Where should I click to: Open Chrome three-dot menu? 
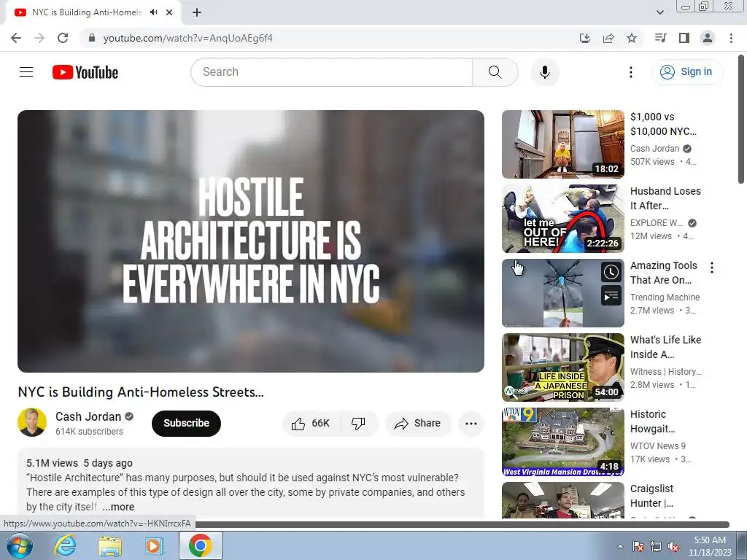[731, 38]
